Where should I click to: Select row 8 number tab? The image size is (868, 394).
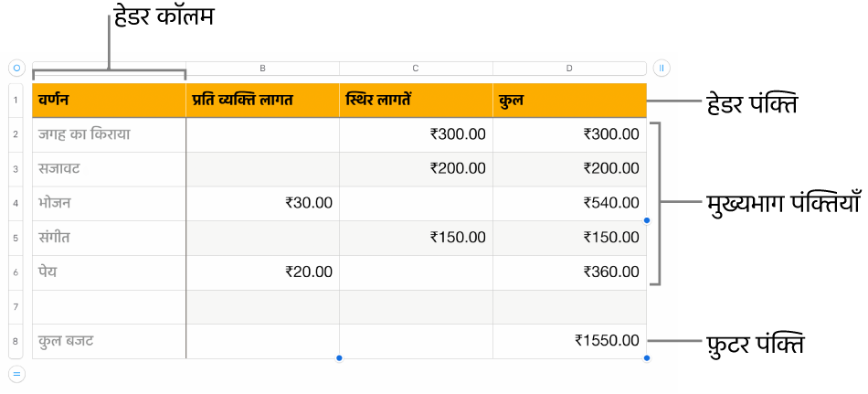[16, 341]
